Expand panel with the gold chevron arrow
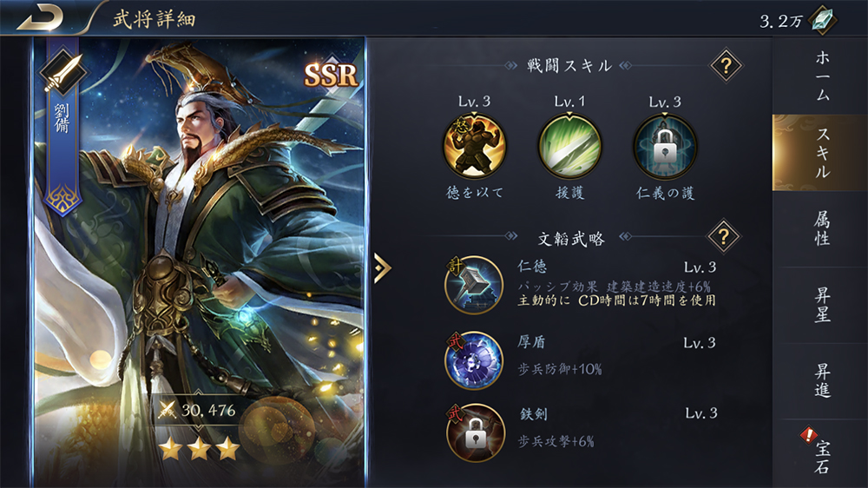This screenshot has height=488, width=868. [x=383, y=268]
